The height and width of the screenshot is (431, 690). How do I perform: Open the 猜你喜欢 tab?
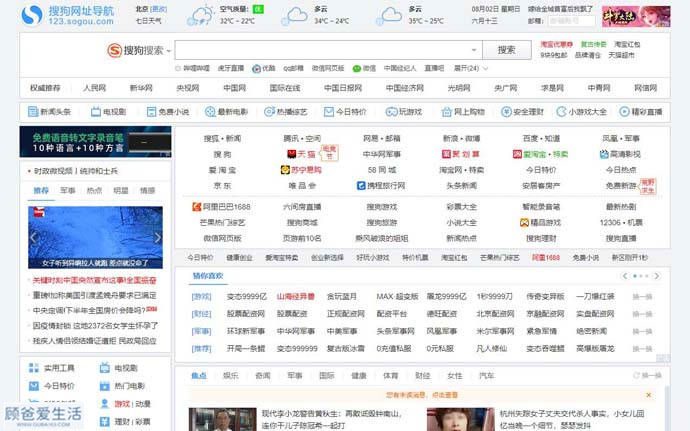click(x=208, y=276)
